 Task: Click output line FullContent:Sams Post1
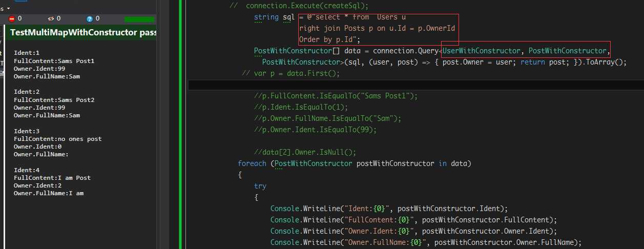tap(54, 61)
